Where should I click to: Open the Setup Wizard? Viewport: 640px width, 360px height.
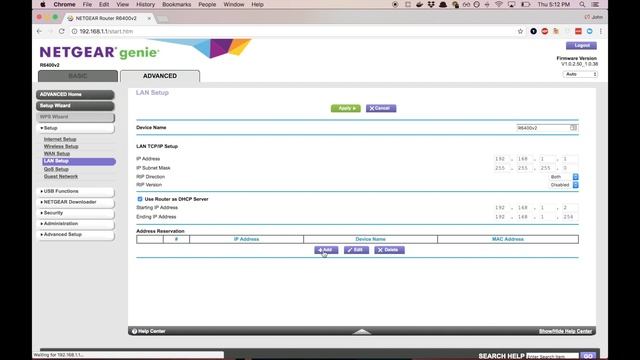coord(76,106)
